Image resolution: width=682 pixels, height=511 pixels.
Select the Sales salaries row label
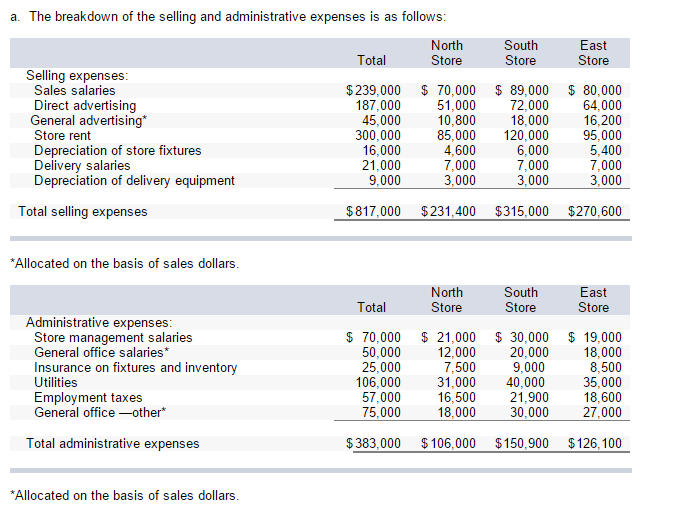[x=74, y=90]
